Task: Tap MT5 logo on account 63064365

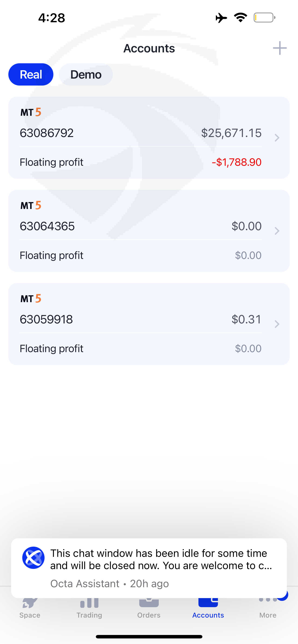Action: (31, 205)
